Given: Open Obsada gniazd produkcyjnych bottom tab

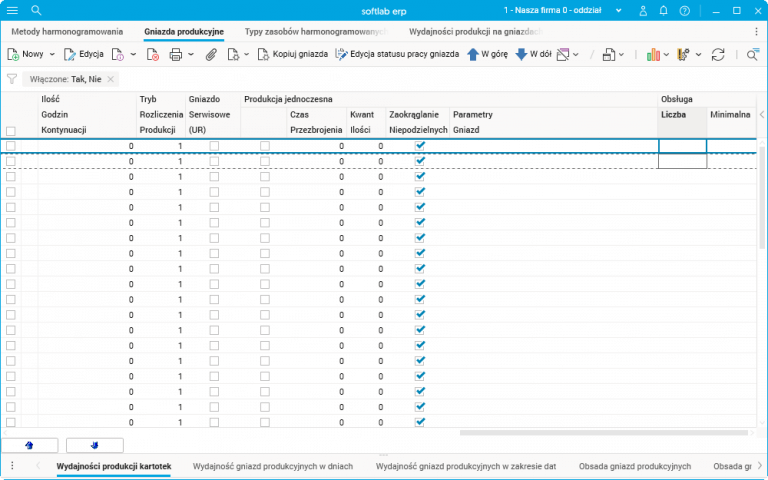Looking at the screenshot, I should (x=635, y=467).
